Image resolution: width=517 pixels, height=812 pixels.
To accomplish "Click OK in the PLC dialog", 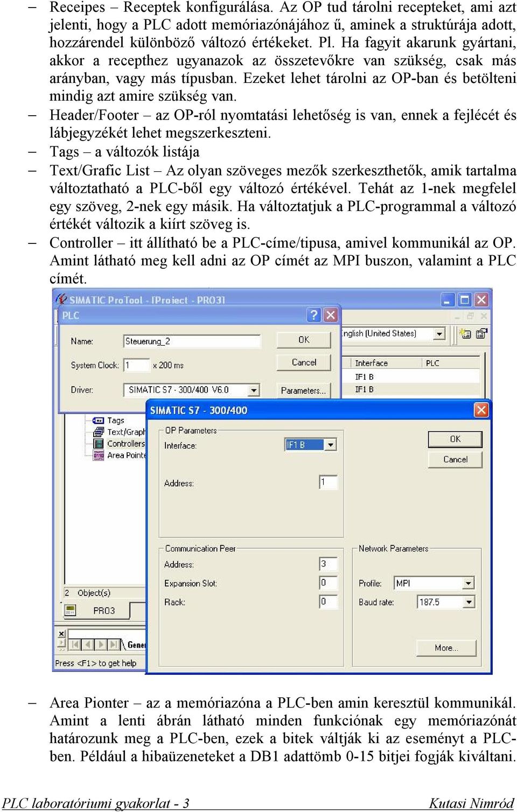I will tap(304, 340).
